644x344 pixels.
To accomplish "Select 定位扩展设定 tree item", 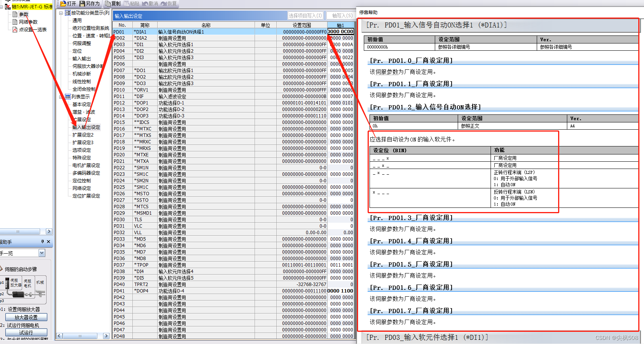I will tap(86, 196).
